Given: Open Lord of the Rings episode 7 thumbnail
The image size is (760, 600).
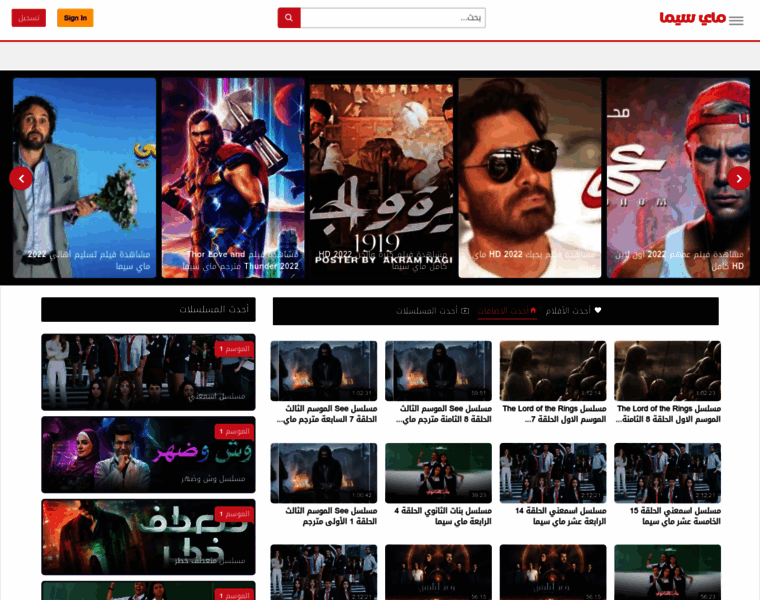Looking at the screenshot, I should [x=553, y=371].
